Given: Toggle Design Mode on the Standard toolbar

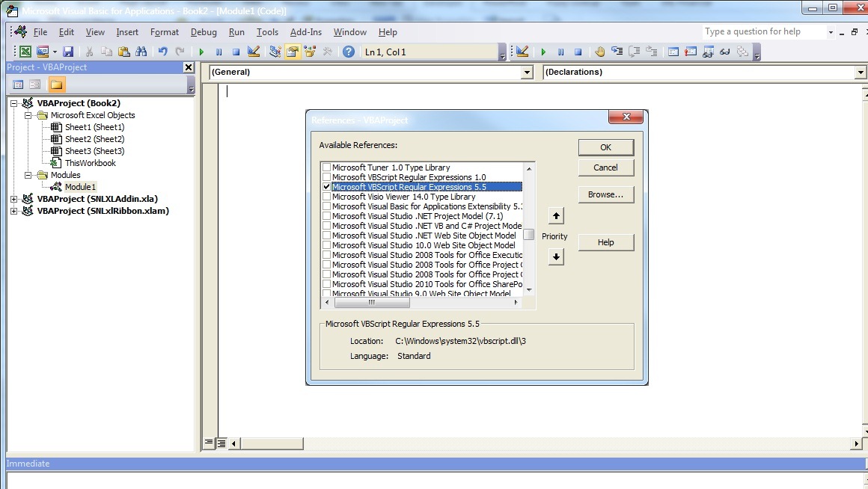Looking at the screenshot, I should click(254, 52).
